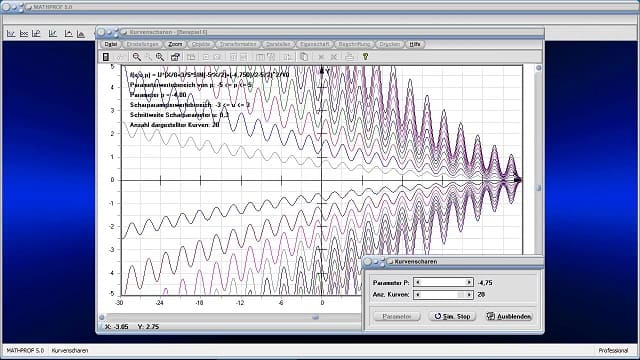Image resolution: width=640 pixels, height=360 pixels.
Task: Click the fifth chart icon in MathProf toolbar
Action: (69, 34)
